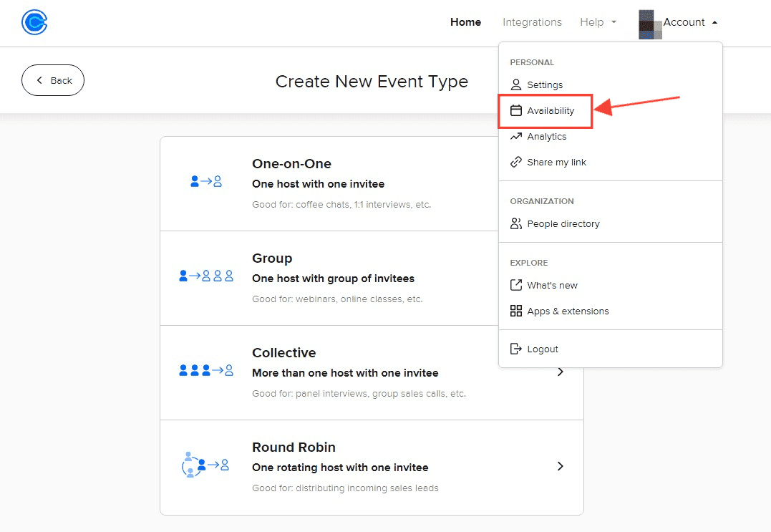Expand the Help dropdown

[x=598, y=23]
